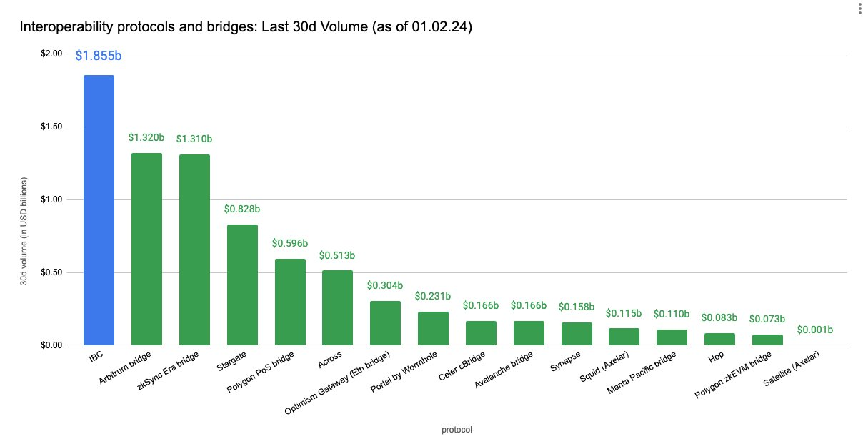Image resolution: width=868 pixels, height=444 pixels.
Task: Click the 'Celer cBridge' axis label
Action: (462, 365)
